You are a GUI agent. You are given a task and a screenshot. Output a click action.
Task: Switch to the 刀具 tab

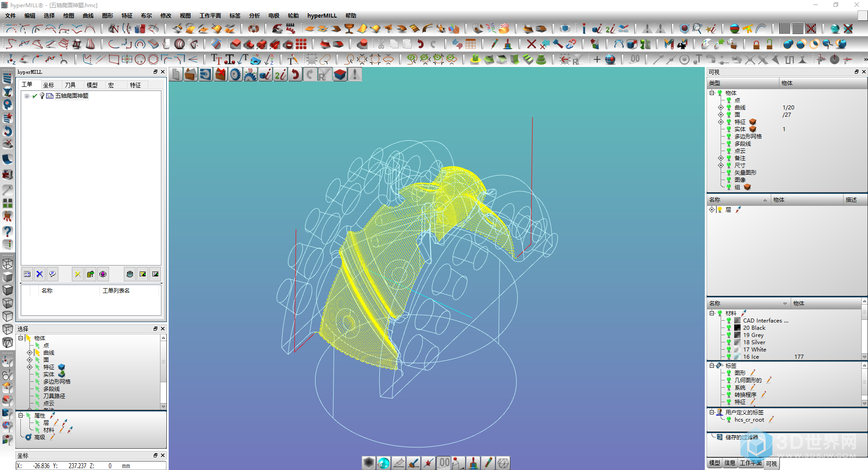(x=70, y=85)
